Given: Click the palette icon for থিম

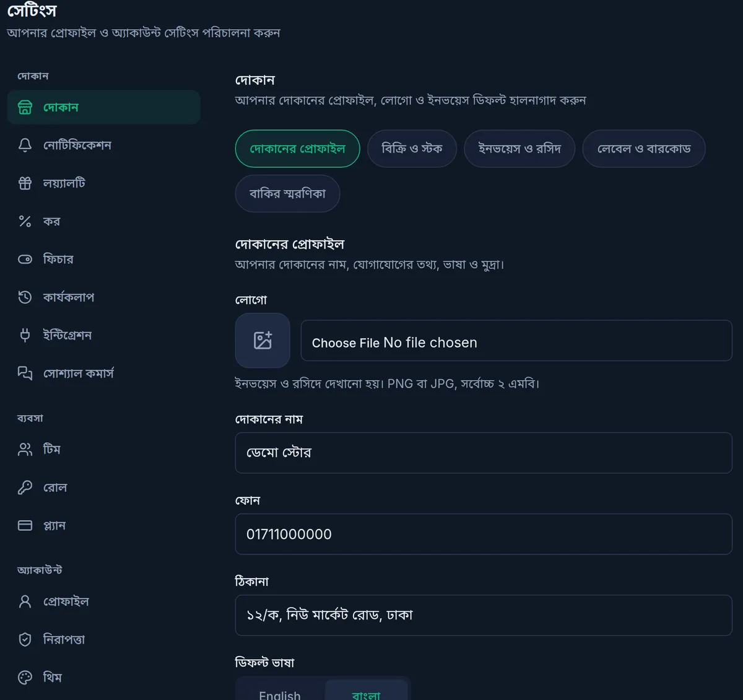Looking at the screenshot, I should coord(25,677).
